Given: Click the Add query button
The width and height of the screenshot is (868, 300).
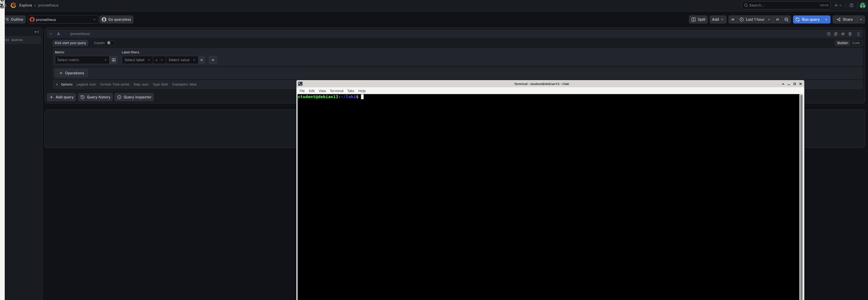Looking at the screenshot, I should 61,97.
